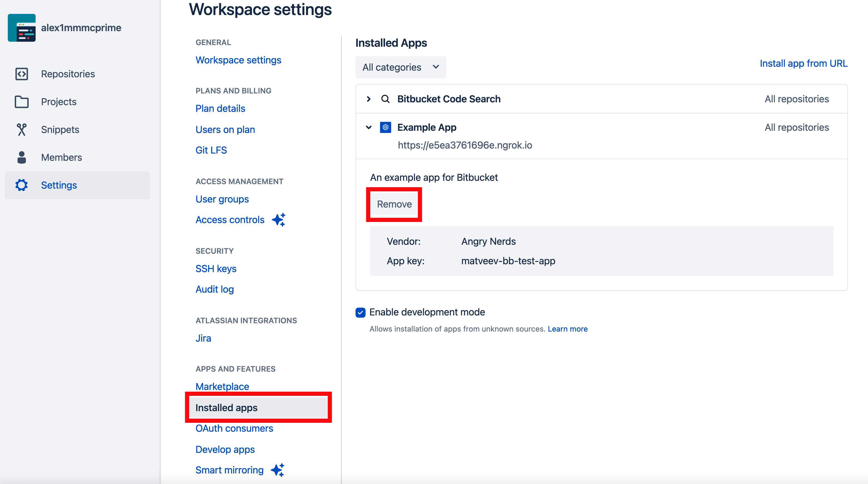Open Jira integration settings
Image resolution: width=868 pixels, height=484 pixels.
pyautogui.click(x=203, y=338)
